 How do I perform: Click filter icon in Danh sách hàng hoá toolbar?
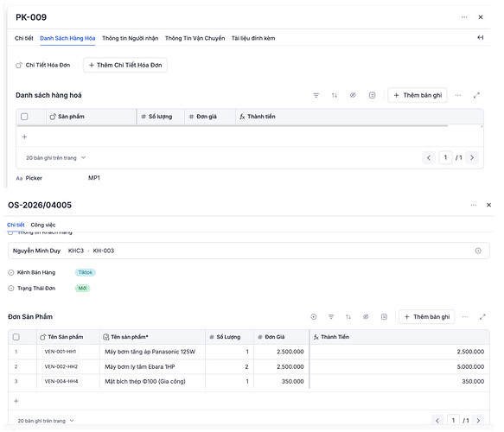[x=316, y=95]
